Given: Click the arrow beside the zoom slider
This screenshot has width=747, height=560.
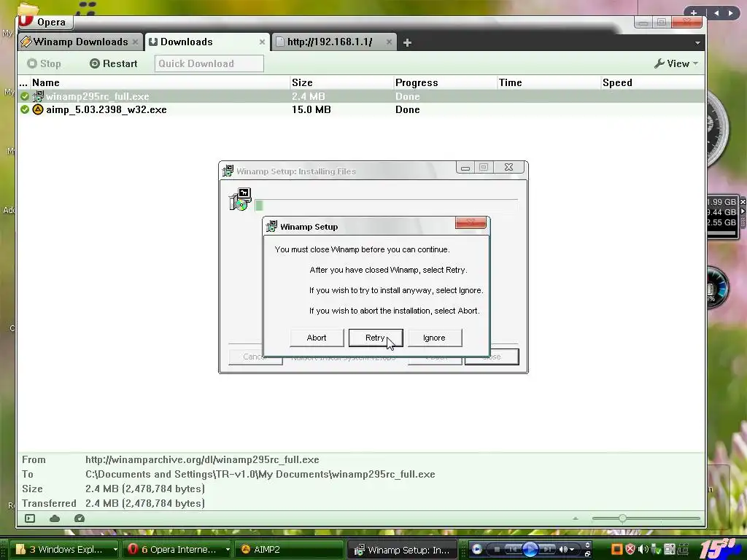Looking at the screenshot, I should point(576,518).
